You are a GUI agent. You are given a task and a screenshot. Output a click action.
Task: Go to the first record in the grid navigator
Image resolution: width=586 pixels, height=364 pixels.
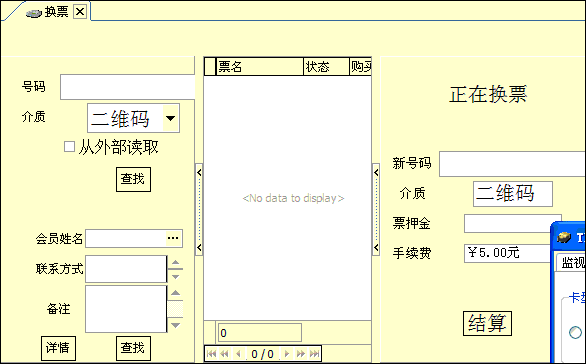point(211,354)
